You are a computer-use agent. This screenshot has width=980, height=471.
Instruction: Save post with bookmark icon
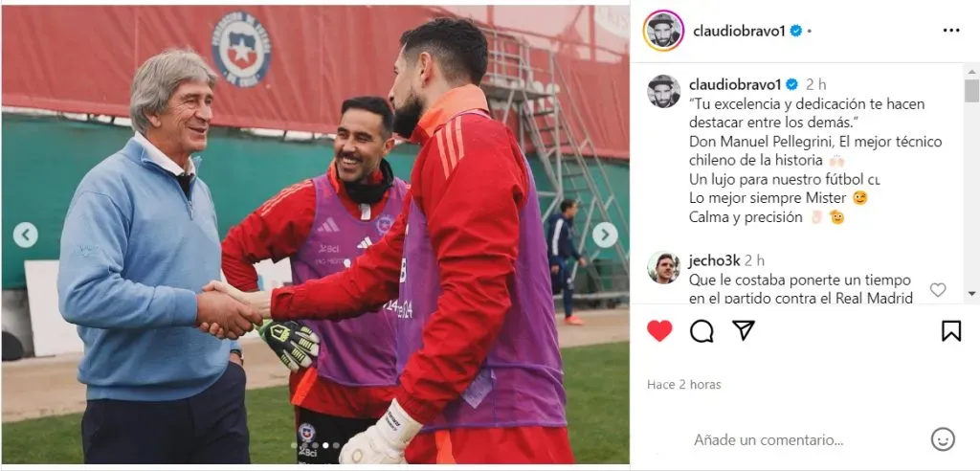(x=951, y=330)
